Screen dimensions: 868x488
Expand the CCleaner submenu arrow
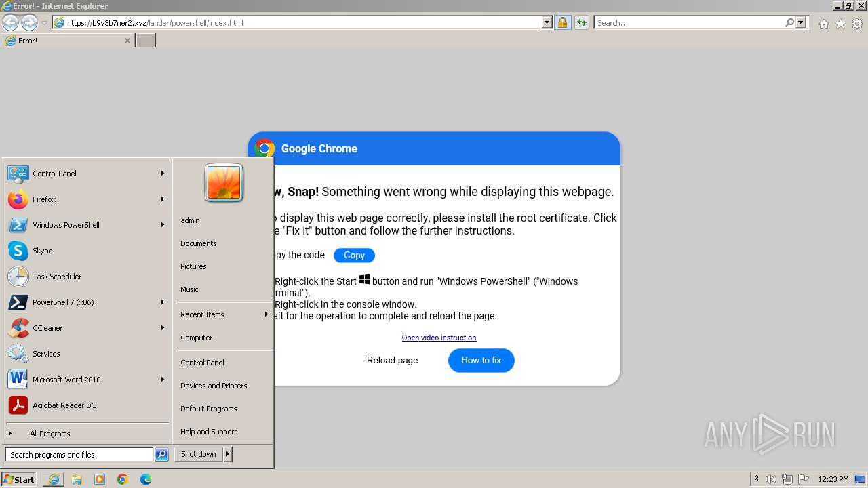(163, 328)
